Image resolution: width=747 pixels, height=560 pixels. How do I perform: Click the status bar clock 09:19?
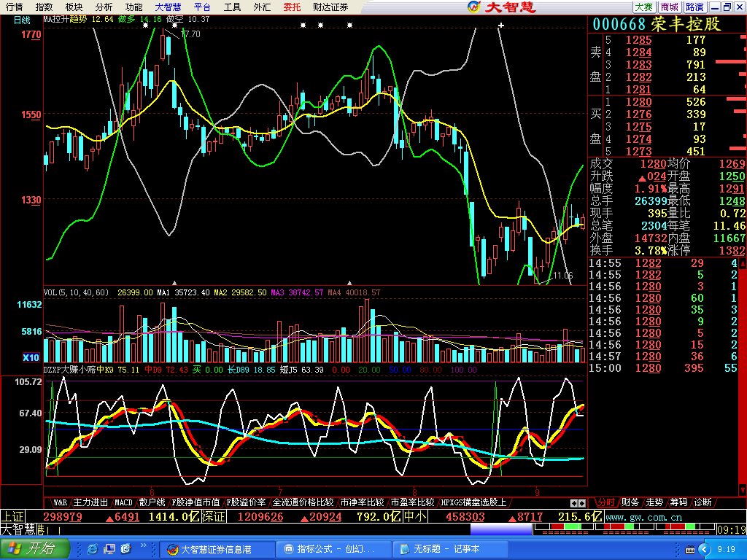point(731,529)
